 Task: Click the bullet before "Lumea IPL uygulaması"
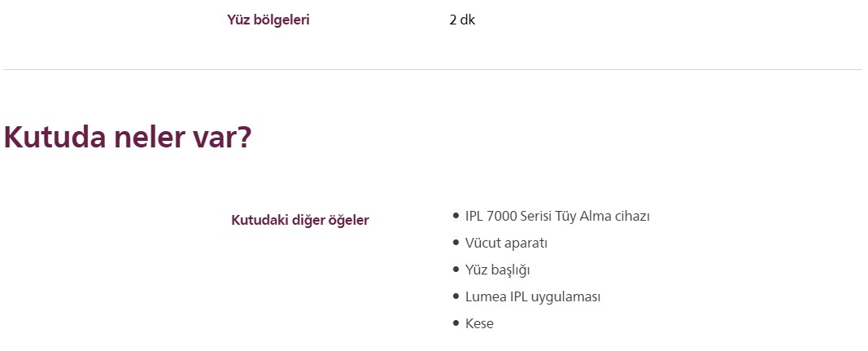click(456, 297)
